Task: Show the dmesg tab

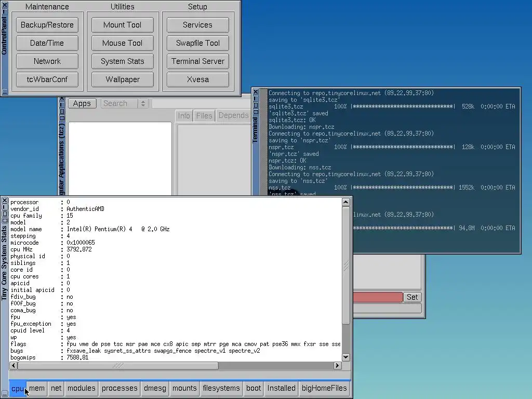Action: (x=155, y=388)
